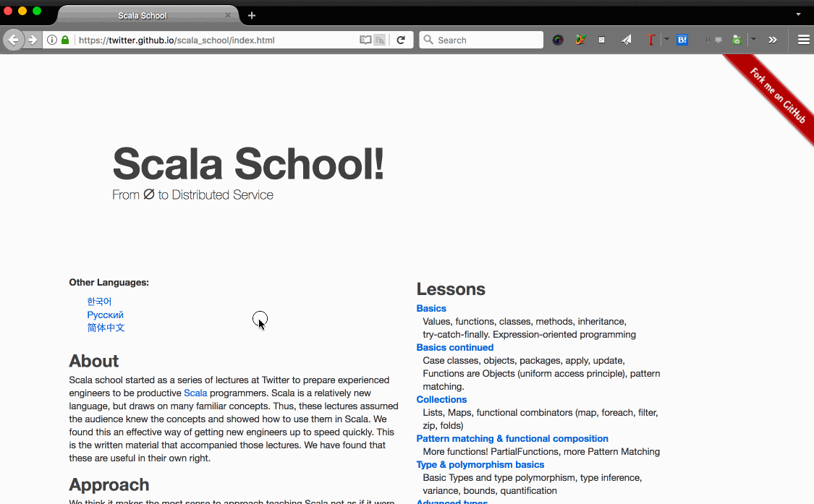This screenshot has width=814, height=504.
Task: Go back with the browser back arrow
Action: click(x=14, y=40)
